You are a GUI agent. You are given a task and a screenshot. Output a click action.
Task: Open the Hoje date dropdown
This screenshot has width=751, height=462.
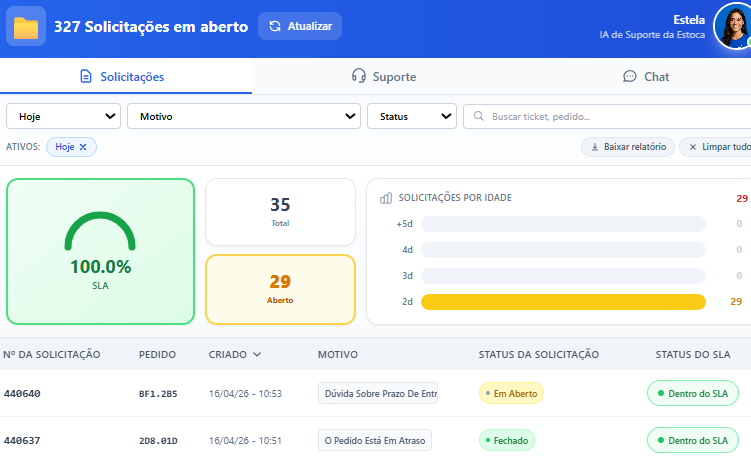point(63,117)
